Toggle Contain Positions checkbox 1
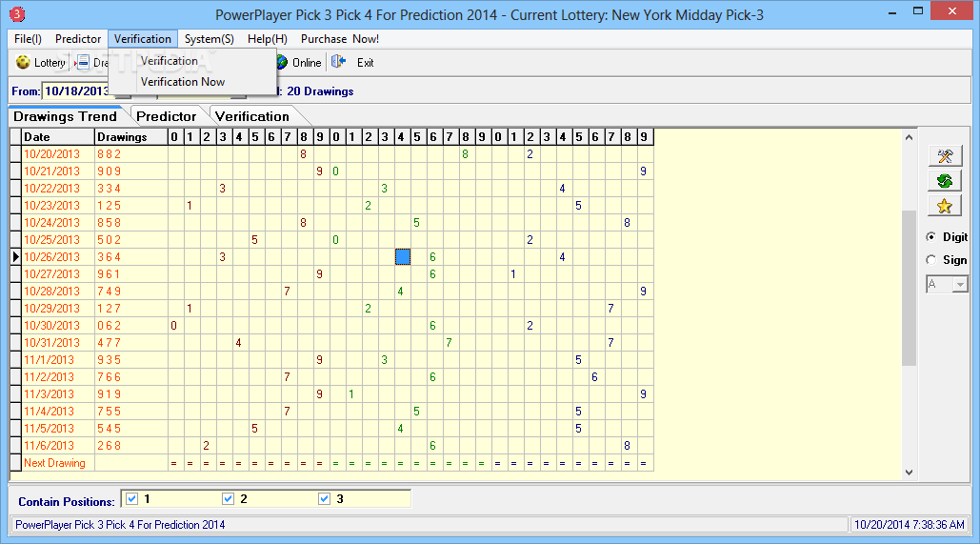The image size is (980, 544). click(x=131, y=498)
